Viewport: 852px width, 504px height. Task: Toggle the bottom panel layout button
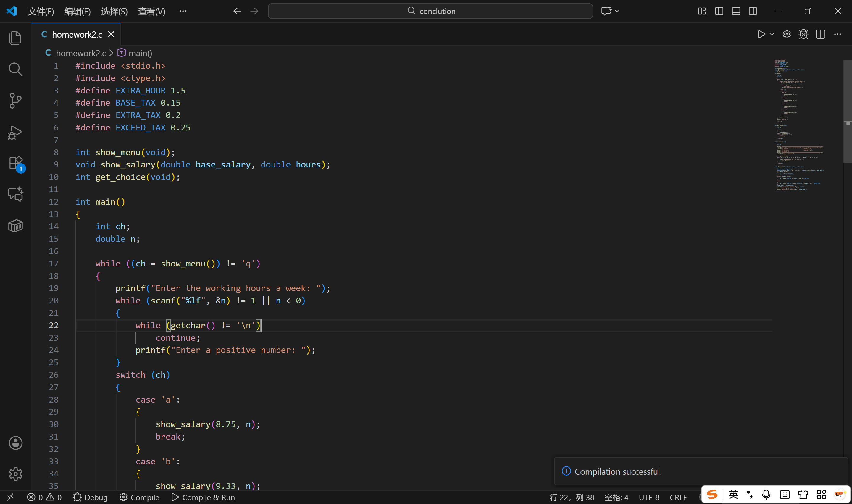click(x=736, y=11)
